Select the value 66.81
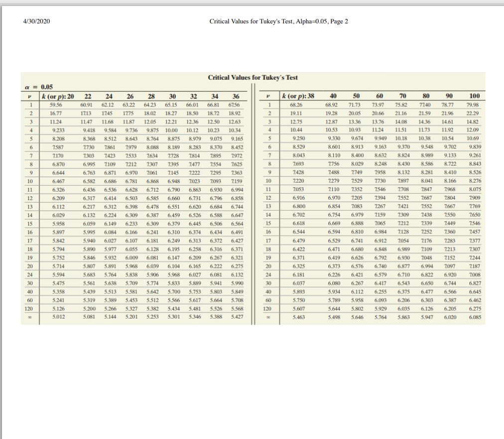Screen dimensions: 504x439 tap(214, 105)
